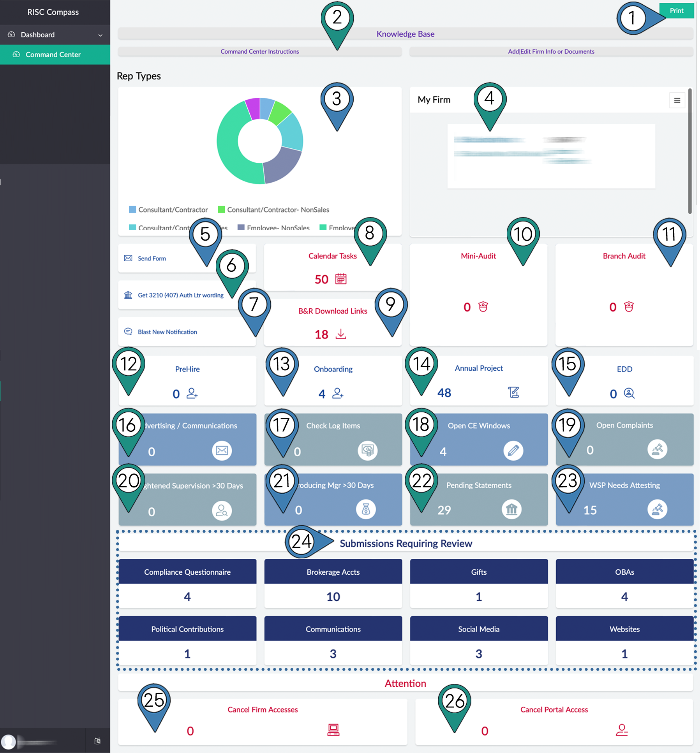Screen dimensions: 700x753
Task: Click the Check Log Items money icon
Action: point(367,450)
